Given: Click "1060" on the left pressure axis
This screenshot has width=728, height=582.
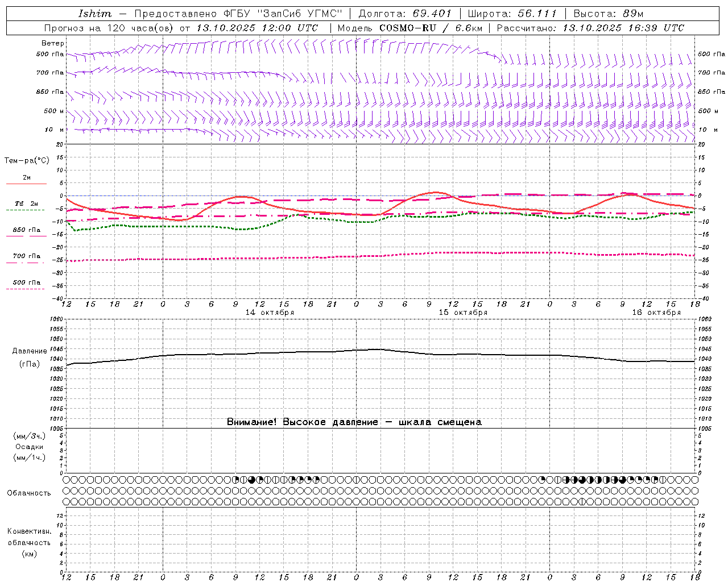Looking at the screenshot, I should pos(57,319).
